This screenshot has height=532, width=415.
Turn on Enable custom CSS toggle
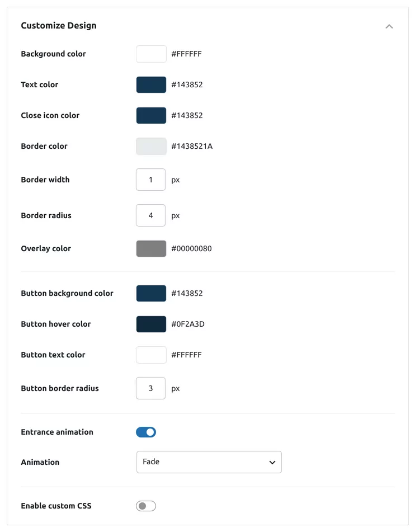tap(146, 506)
